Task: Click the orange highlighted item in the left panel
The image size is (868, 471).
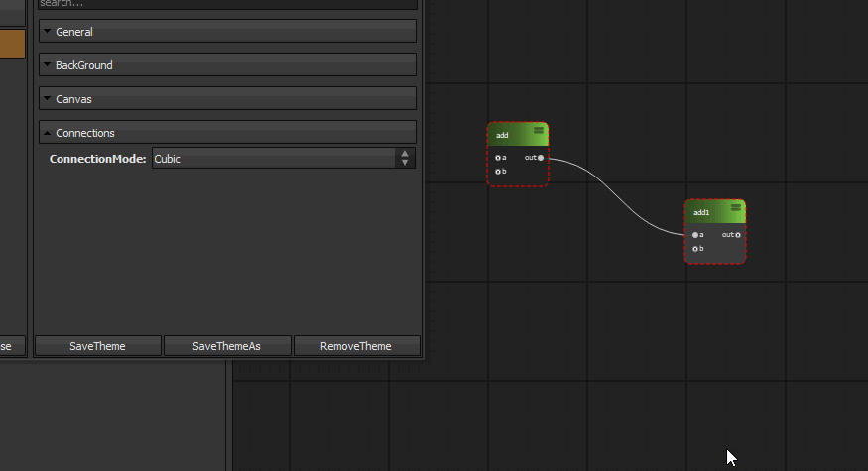Action: click(x=12, y=44)
